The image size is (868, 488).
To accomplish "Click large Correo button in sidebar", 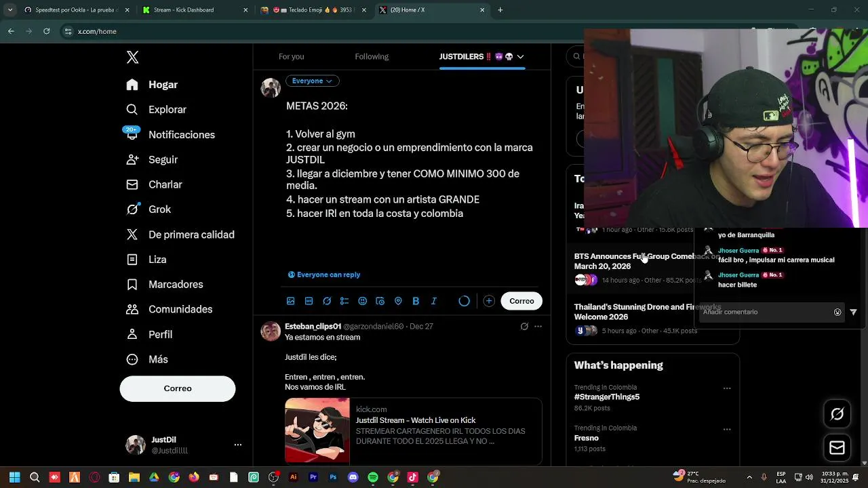I will point(178,388).
